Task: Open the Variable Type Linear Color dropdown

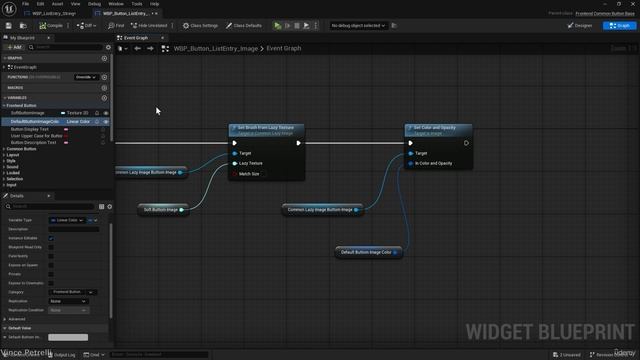Action: 67,220
